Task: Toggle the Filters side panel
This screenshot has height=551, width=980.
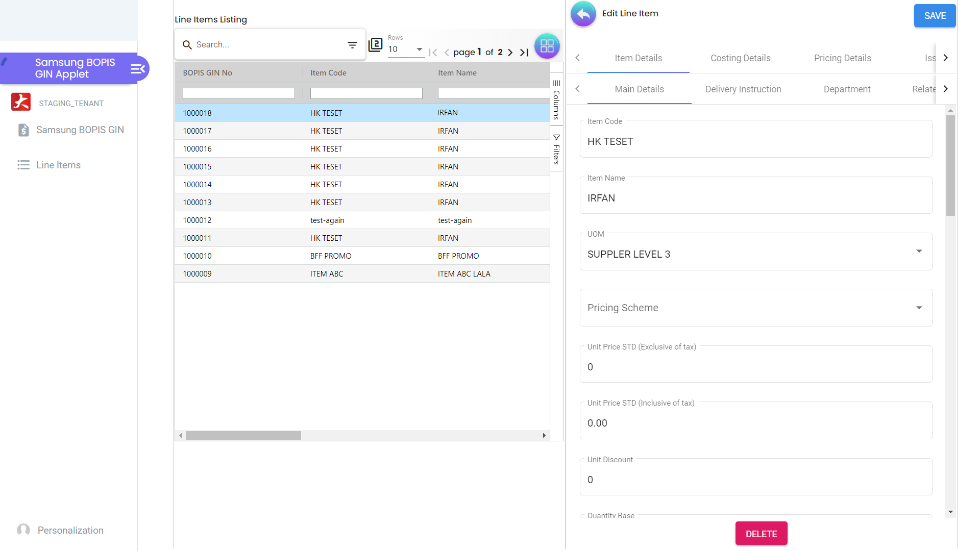Action: point(556,149)
